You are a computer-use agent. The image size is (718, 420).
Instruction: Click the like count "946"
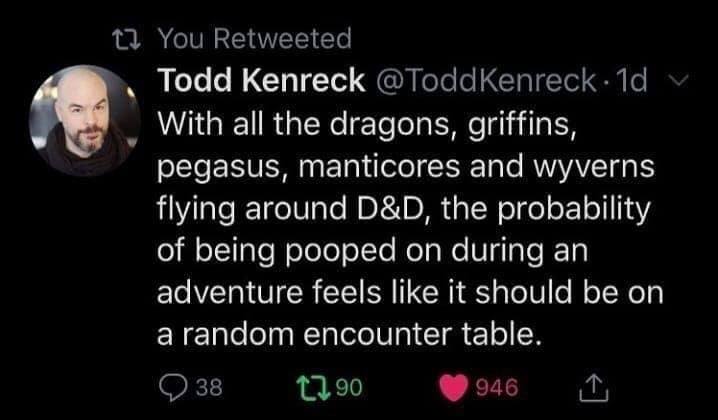point(495,386)
